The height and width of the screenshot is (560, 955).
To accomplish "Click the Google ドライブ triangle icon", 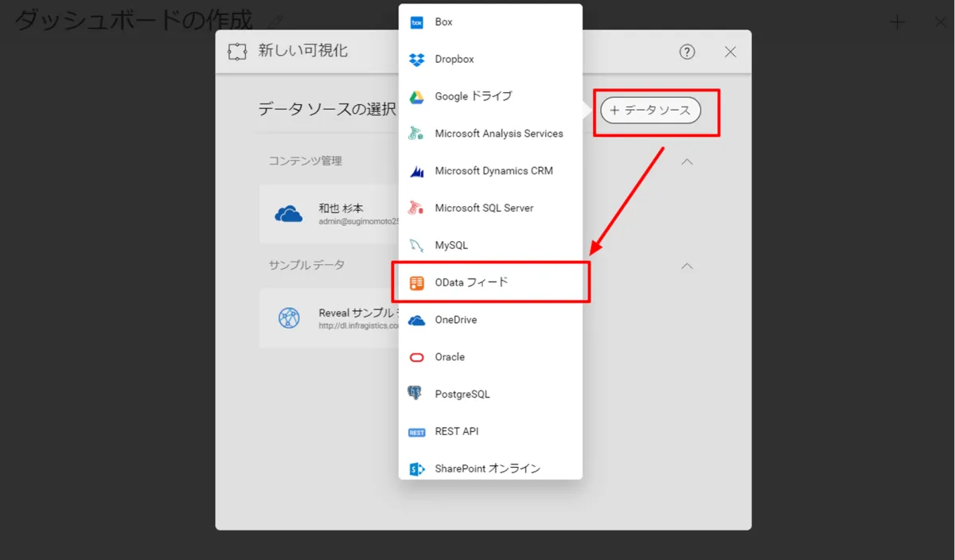I will 417,97.
